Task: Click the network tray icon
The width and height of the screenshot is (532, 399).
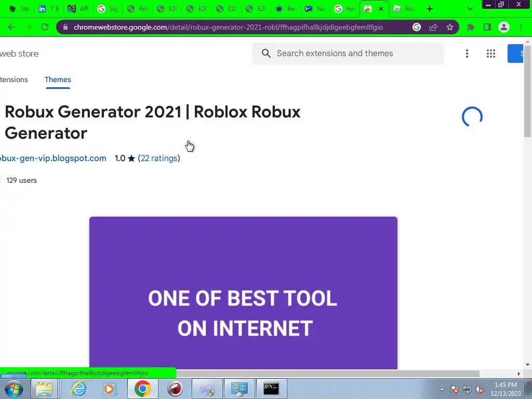Action: [467, 389]
